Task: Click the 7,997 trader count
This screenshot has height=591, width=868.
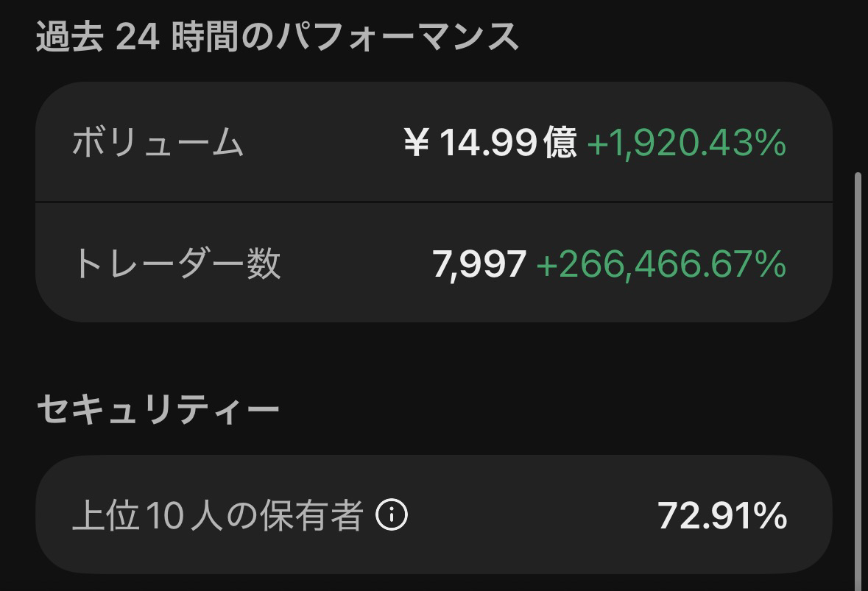Action: 479,263
